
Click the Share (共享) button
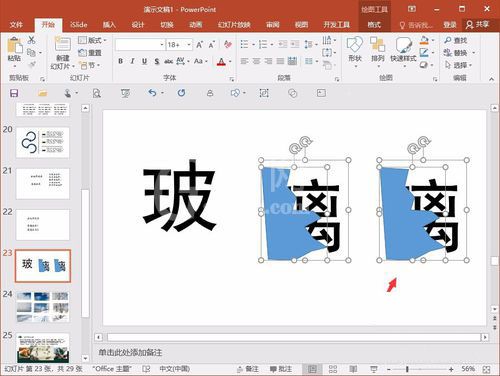[478, 24]
